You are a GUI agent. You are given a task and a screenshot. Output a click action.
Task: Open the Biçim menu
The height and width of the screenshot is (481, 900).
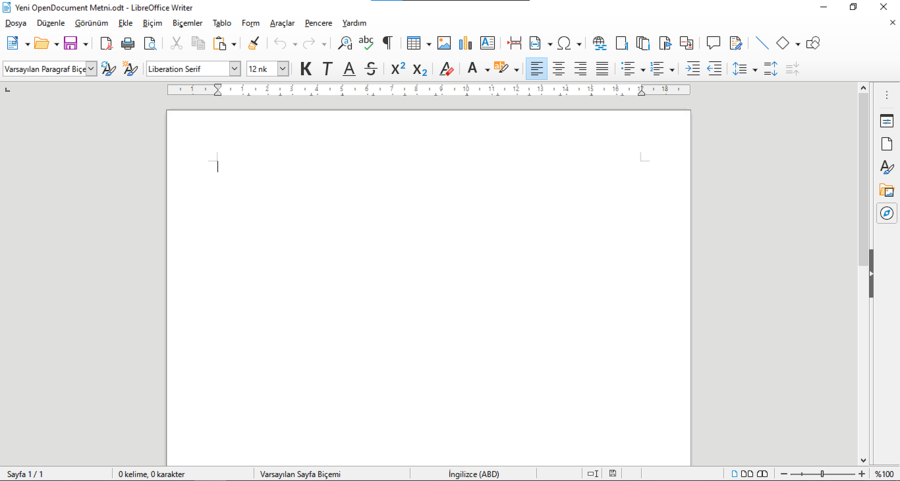click(x=152, y=23)
